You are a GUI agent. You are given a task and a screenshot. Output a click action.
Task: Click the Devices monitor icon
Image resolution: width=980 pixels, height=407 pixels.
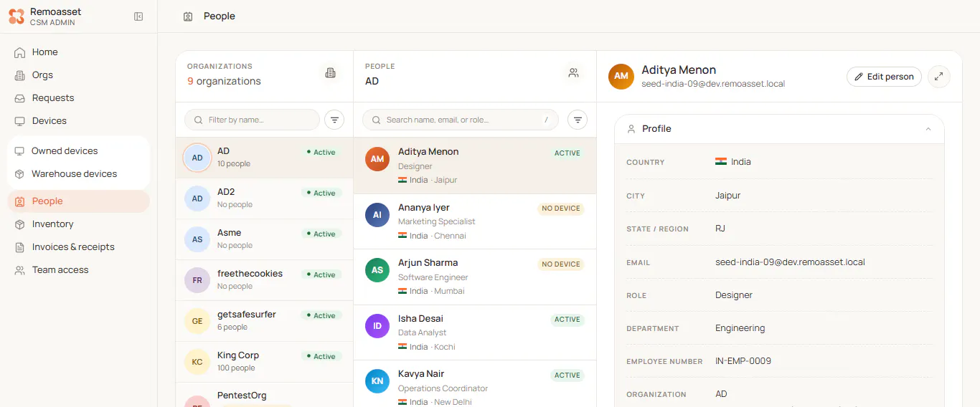coord(19,121)
